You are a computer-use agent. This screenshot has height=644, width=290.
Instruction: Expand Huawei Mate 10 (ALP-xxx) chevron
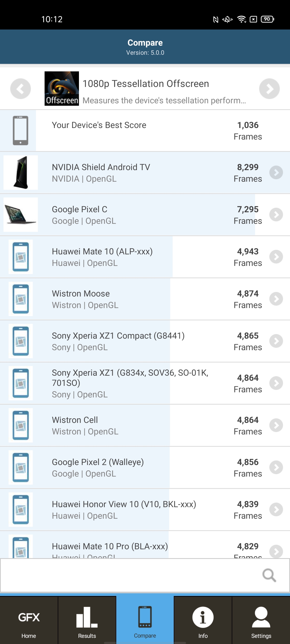(x=276, y=257)
